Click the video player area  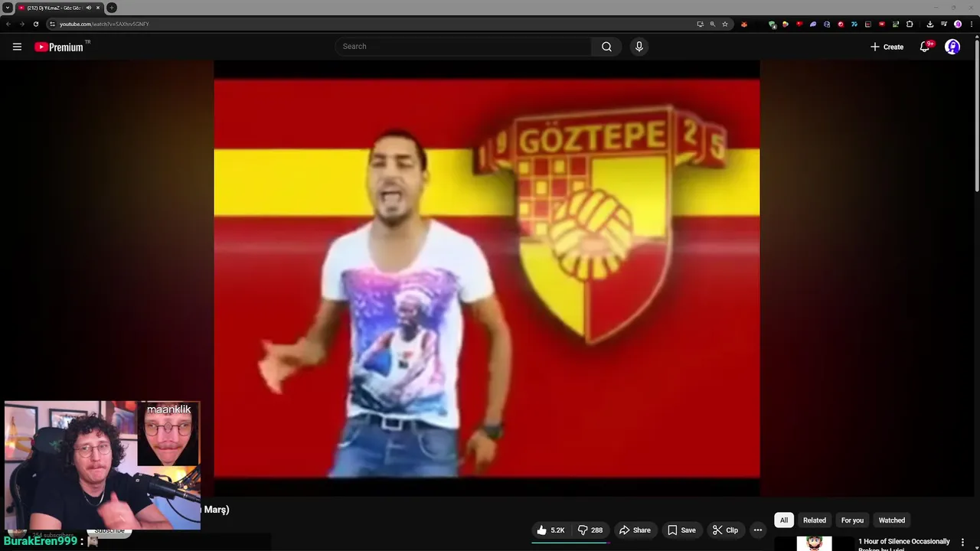click(487, 279)
